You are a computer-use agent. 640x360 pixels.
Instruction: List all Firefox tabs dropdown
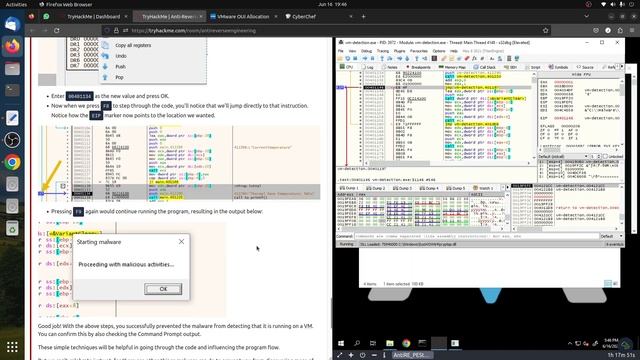587,16
